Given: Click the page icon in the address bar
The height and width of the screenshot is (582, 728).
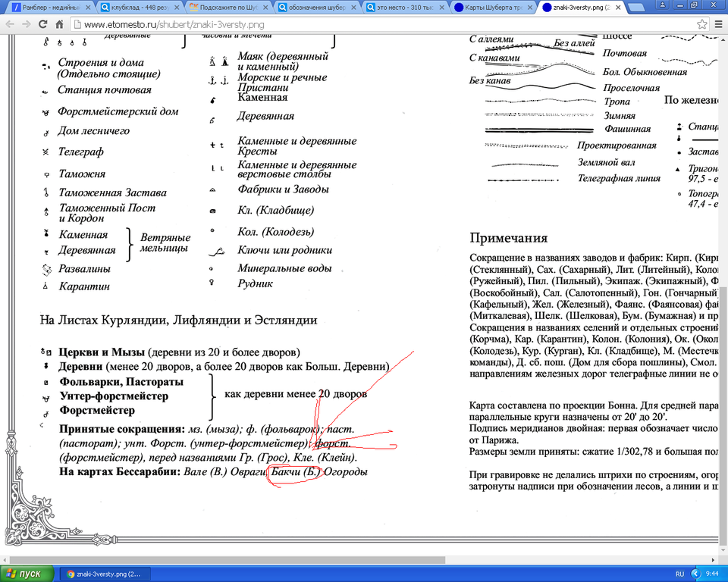Looking at the screenshot, I should (77, 24).
